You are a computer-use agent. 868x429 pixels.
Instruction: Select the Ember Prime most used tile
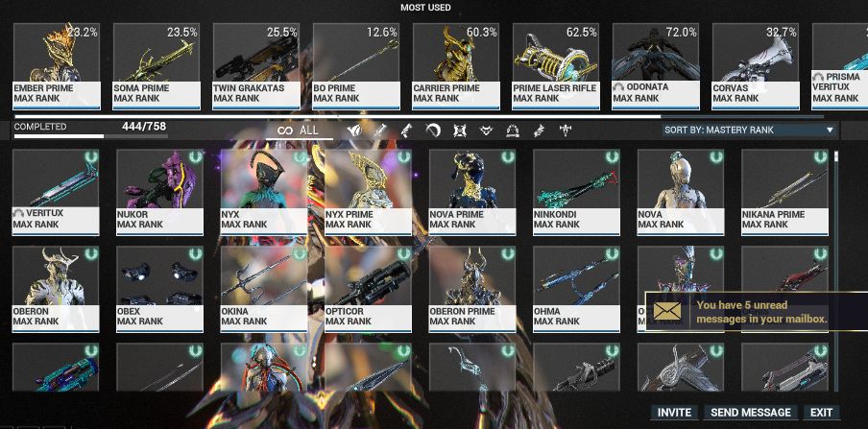pos(57,66)
